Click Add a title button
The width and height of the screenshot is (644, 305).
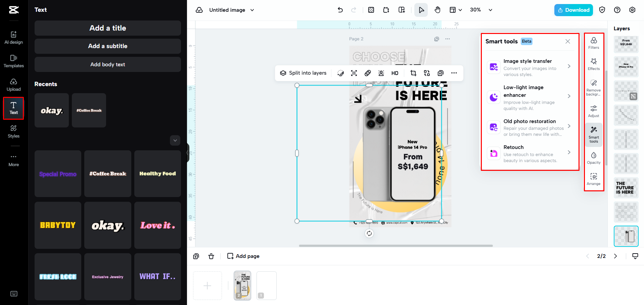107,28
